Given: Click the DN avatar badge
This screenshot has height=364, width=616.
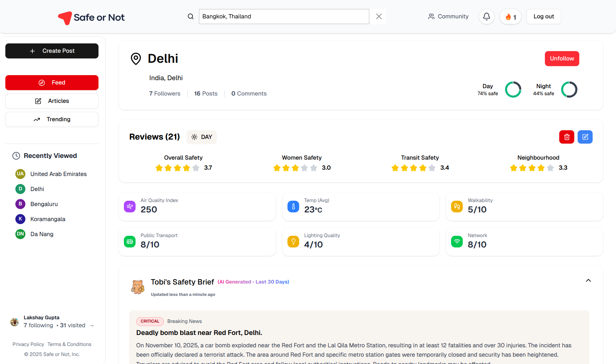Looking at the screenshot, I should 20,234.
